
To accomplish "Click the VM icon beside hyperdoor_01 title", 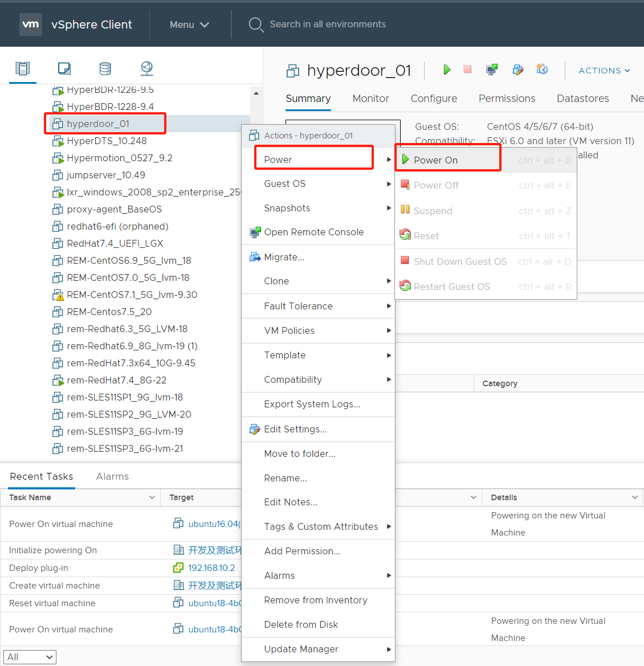I will point(293,71).
